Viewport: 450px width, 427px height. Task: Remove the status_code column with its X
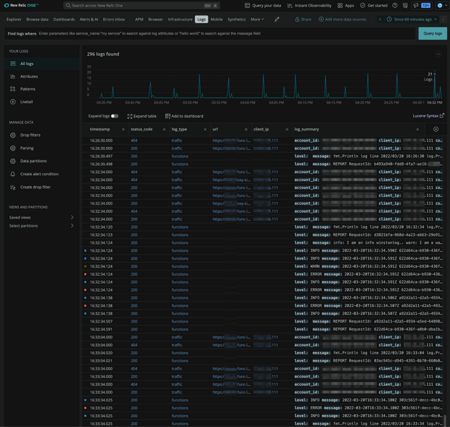pos(164,129)
